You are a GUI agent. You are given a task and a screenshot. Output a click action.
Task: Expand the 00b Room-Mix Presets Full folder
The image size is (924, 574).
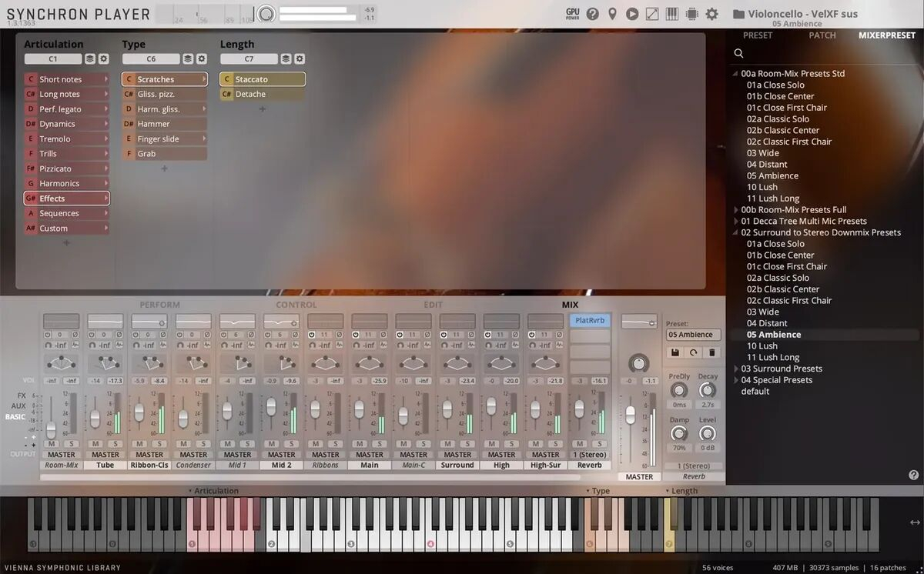tap(735, 210)
